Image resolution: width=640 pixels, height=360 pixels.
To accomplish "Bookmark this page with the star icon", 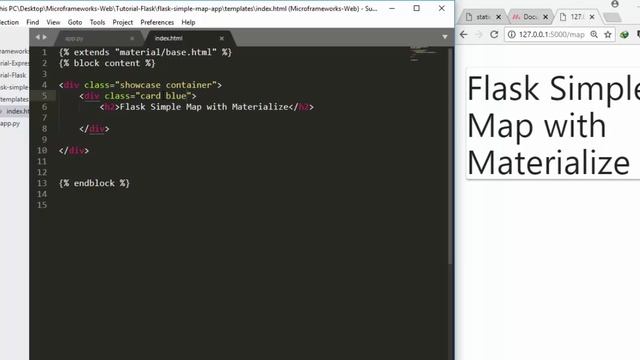I will coord(608,35).
